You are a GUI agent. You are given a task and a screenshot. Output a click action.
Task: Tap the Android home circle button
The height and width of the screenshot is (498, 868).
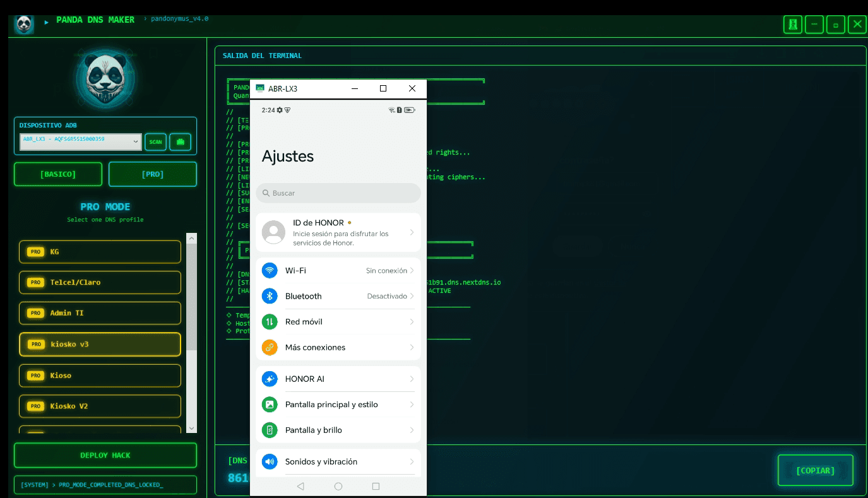click(338, 486)
